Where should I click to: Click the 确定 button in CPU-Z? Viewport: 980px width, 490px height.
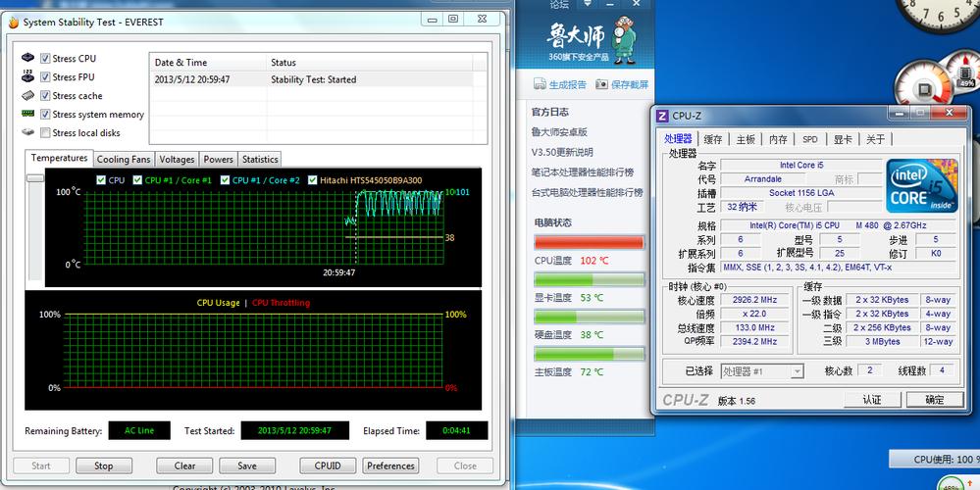(935, 400)
